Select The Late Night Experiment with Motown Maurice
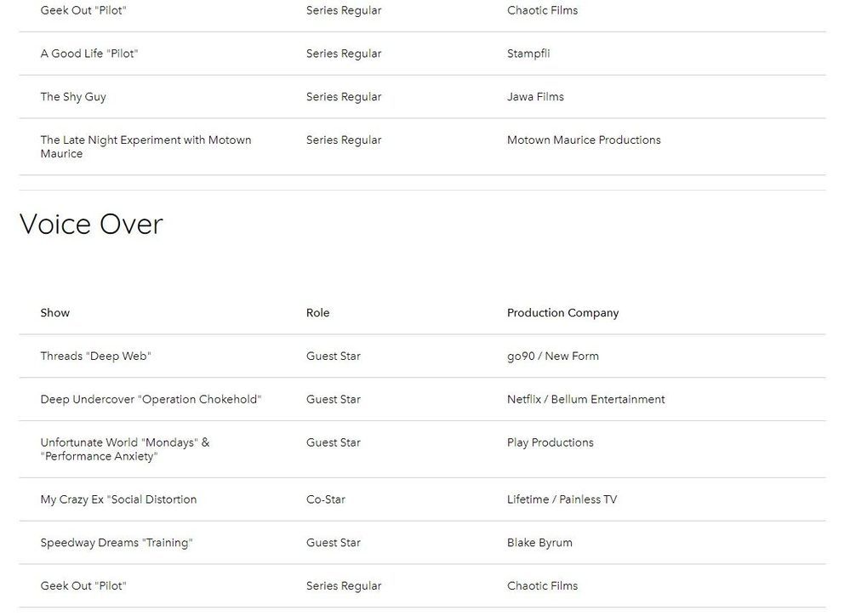 pyautogui.click(x=145, y=146)
